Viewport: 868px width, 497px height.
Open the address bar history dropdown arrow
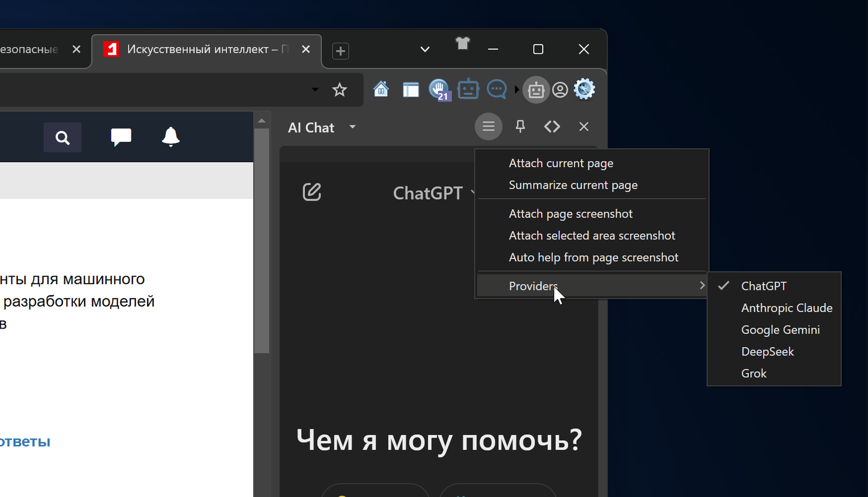point(315,90)
